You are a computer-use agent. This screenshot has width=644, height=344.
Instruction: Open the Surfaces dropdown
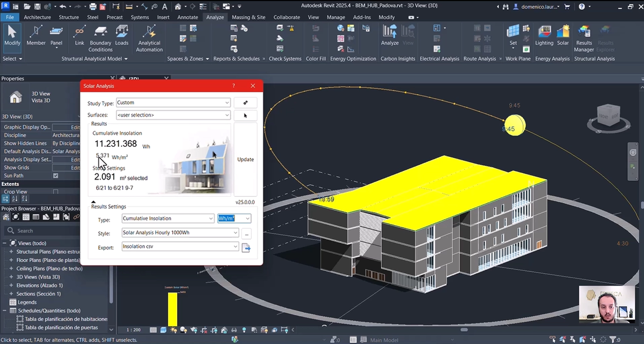tap(173, 115)
